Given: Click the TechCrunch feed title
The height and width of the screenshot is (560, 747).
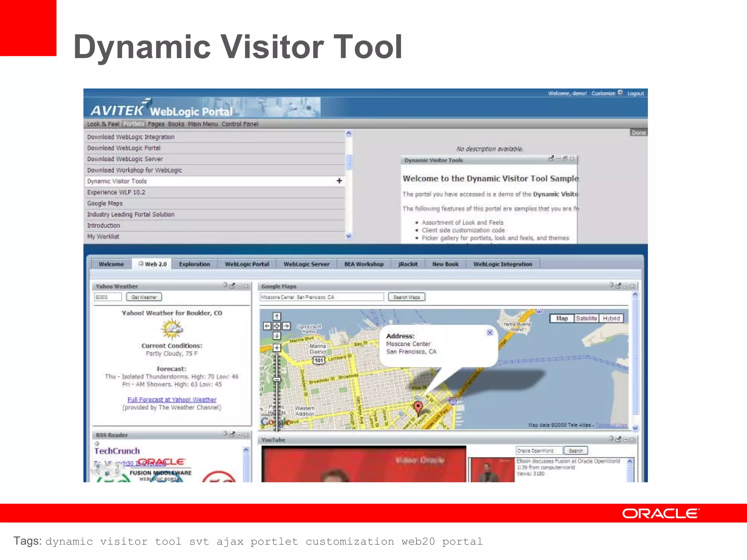Looking at the screenshot, I should [117, 451].
